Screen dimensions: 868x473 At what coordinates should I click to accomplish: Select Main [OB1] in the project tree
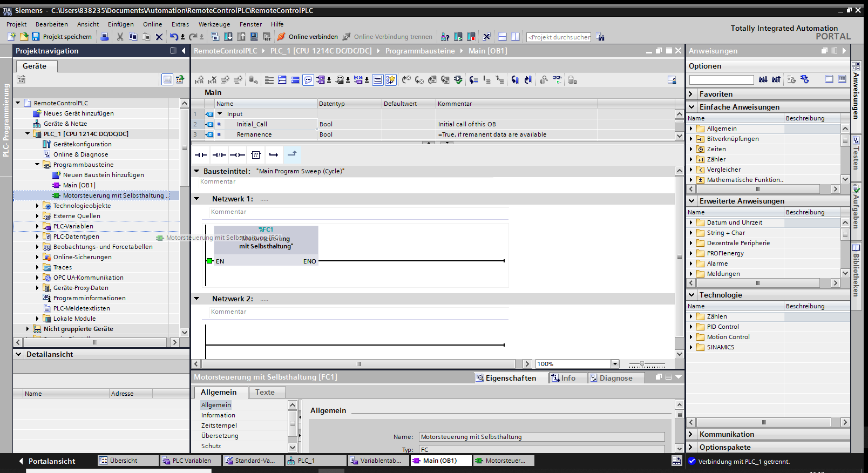[x=79, y=185]
